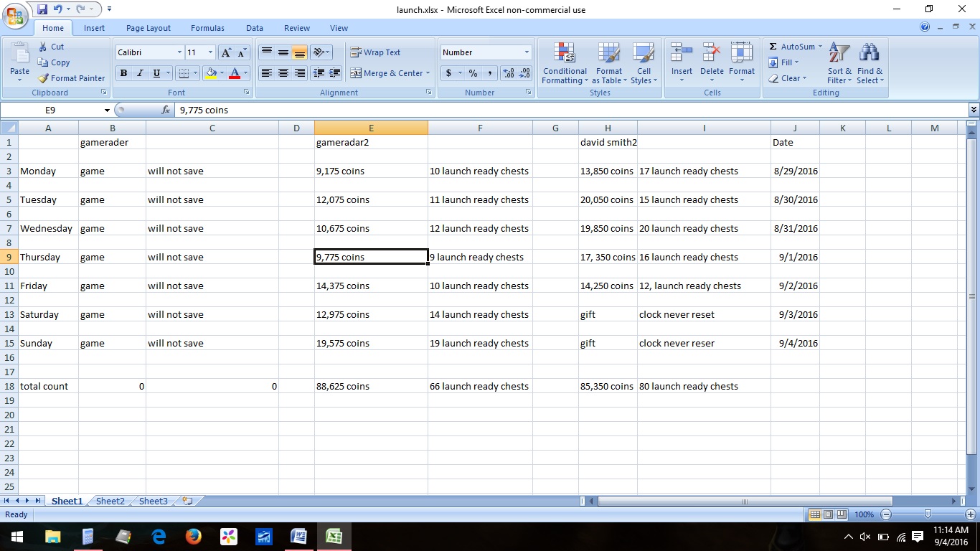
Task: Save workbook from Quick Access Toolbar
Action: click(x=42, y=9)
